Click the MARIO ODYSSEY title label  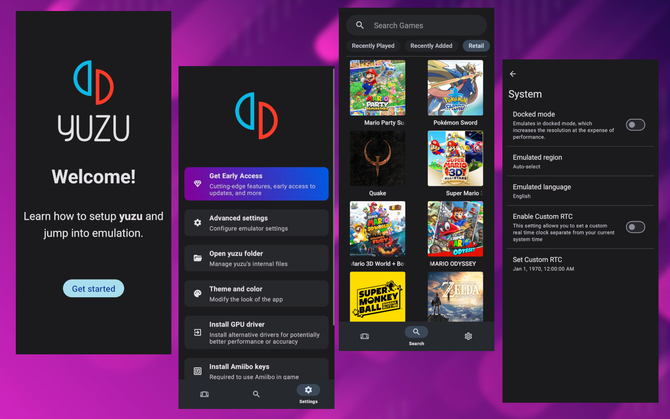[453, 264]
